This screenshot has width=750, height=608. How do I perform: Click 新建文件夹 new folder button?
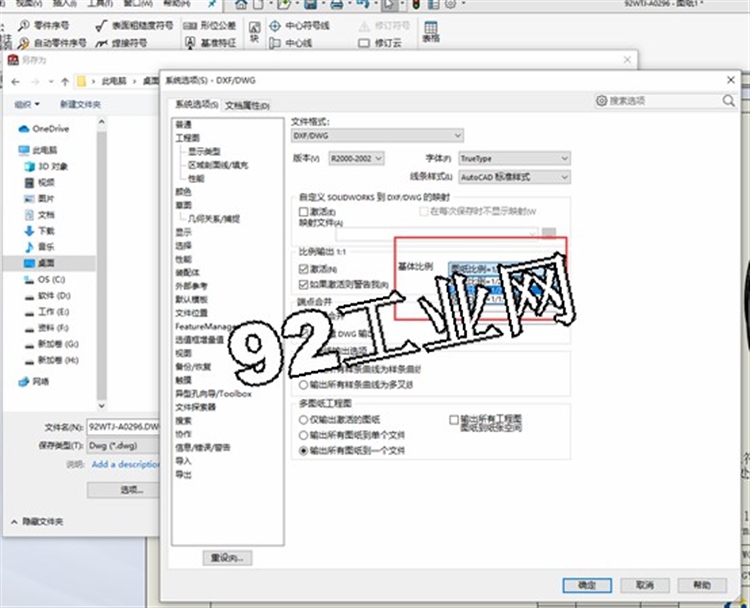(x=80, y=104)
